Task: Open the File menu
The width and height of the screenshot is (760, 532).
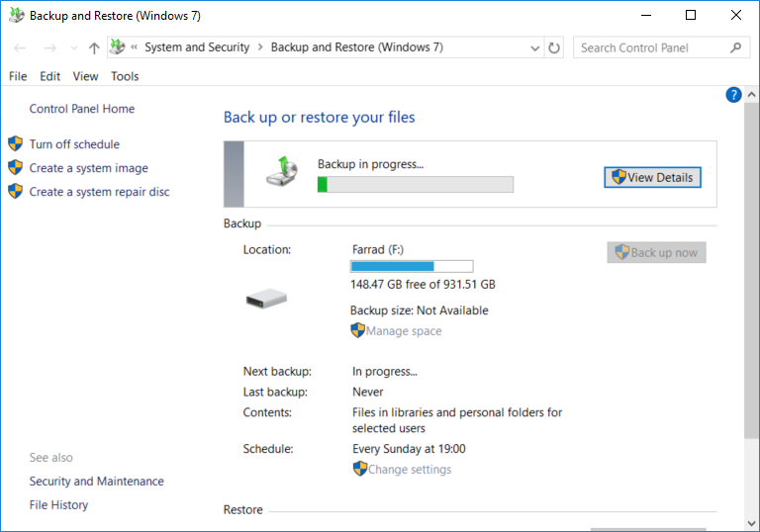Action: (x=18, y=76)
